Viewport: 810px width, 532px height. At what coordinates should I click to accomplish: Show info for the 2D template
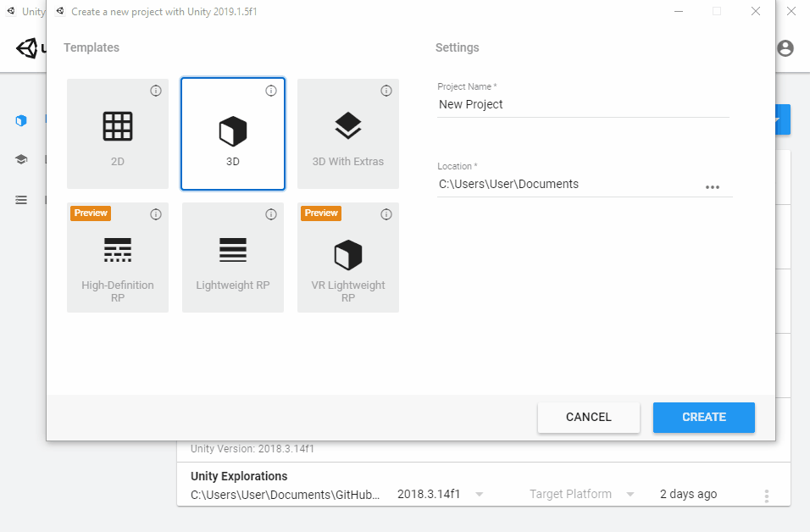[x=156, y=91]
